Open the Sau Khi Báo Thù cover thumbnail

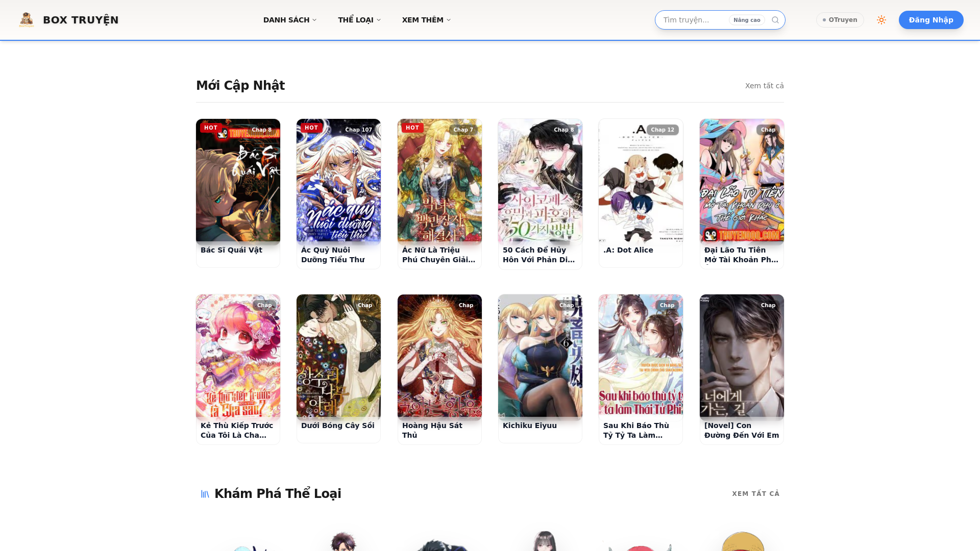point(641,358)
